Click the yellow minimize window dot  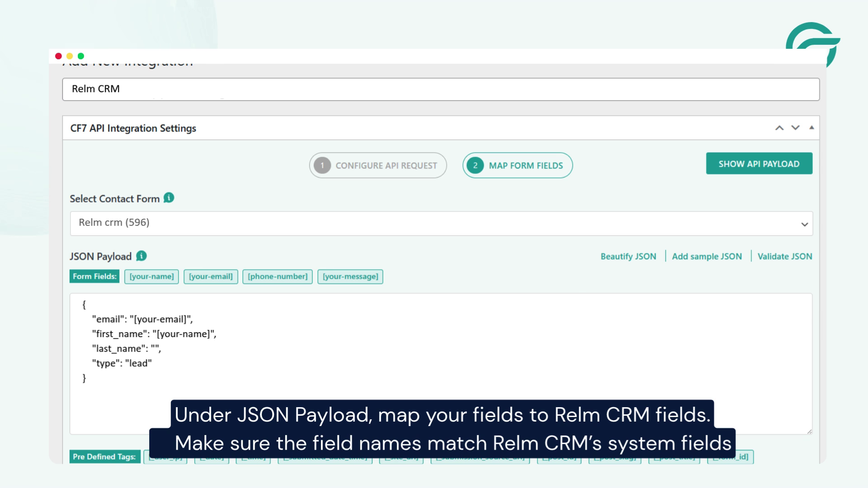click(x=70, y=56)
